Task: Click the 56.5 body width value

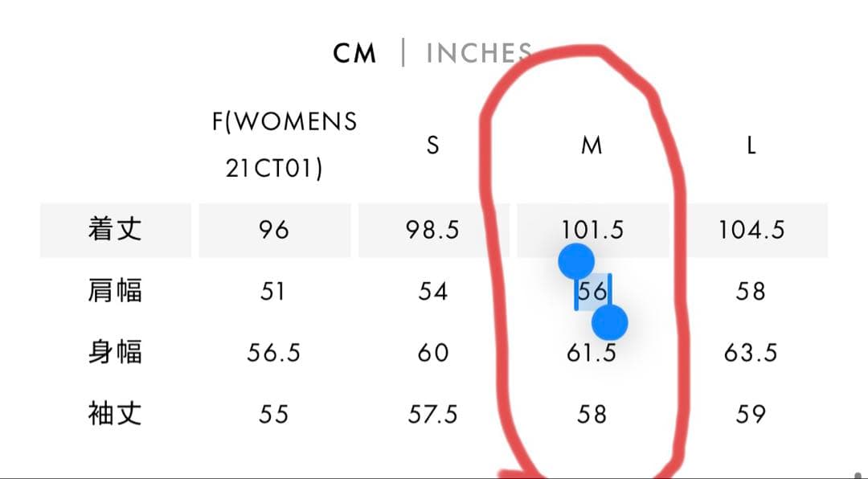Action: [x=273, y=353]
